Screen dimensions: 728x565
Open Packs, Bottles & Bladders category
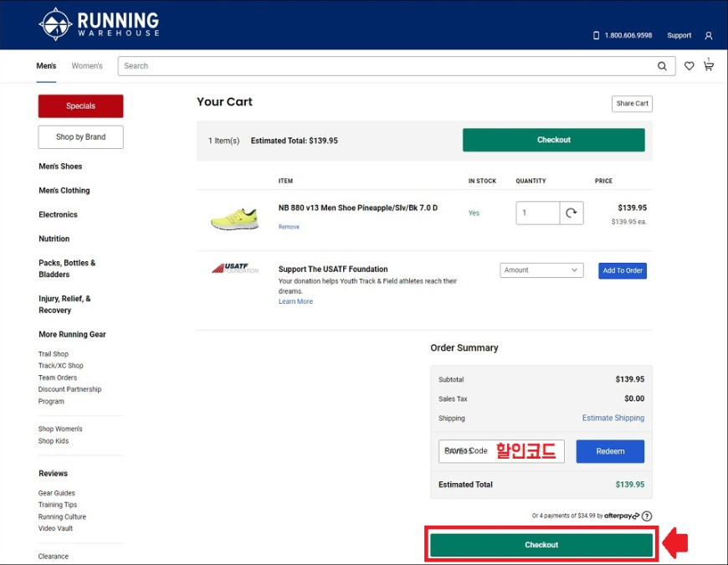pos(67,269)
